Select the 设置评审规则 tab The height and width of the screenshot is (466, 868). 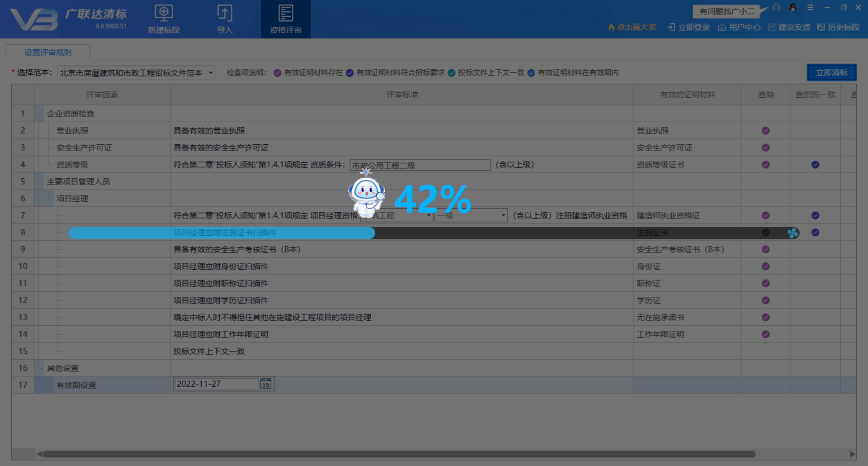[48, 52]
